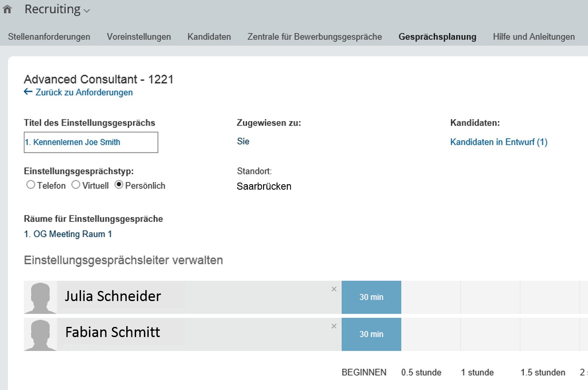The height and width of the screenshot is (390, 588).
Task: Select the Virtuell interview type
Action: coord(76,185)
